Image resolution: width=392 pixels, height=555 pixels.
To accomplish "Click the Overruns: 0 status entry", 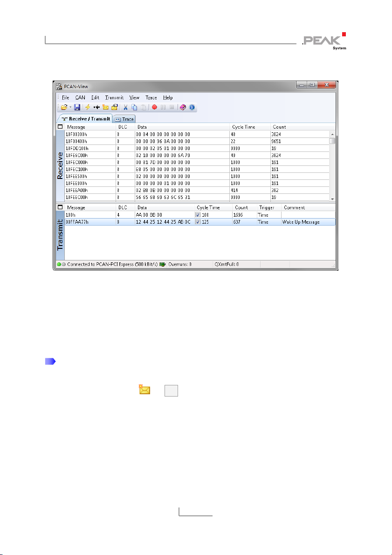I will tap(180, 264).
